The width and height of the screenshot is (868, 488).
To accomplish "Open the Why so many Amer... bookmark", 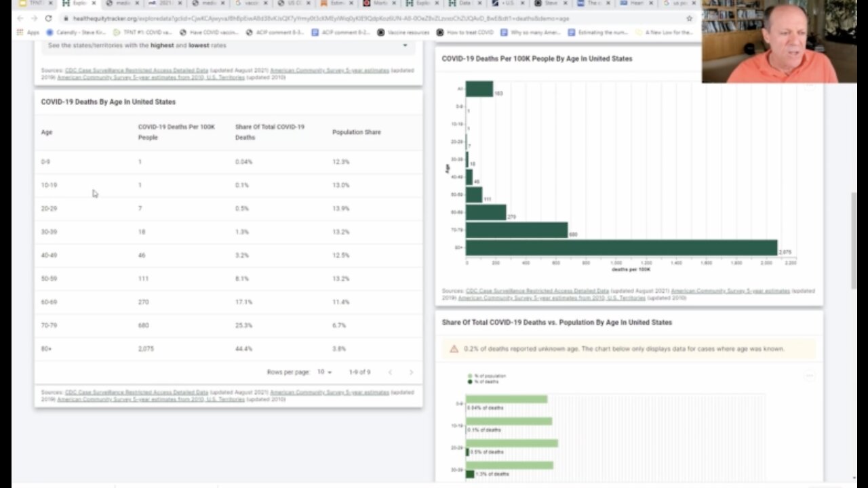I will tap(531, 33).
